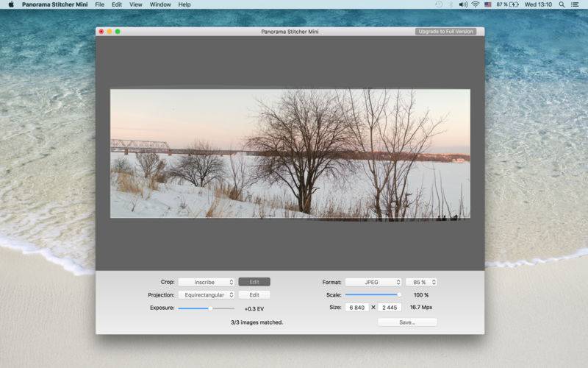Open Spotlight search magnifier icon
The height and width of the screenshot is (368, 588).
(x=562, y=4)
